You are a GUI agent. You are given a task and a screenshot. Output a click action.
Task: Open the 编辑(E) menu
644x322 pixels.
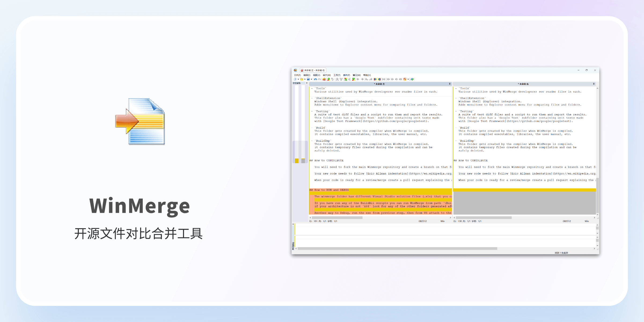307,75
